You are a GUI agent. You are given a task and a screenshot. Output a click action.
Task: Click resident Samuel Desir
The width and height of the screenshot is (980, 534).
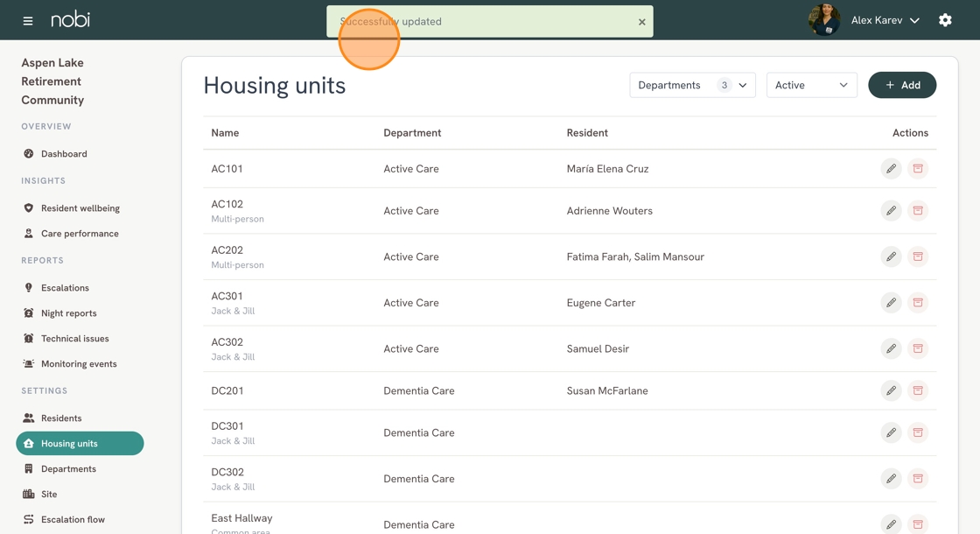point(598,348)
